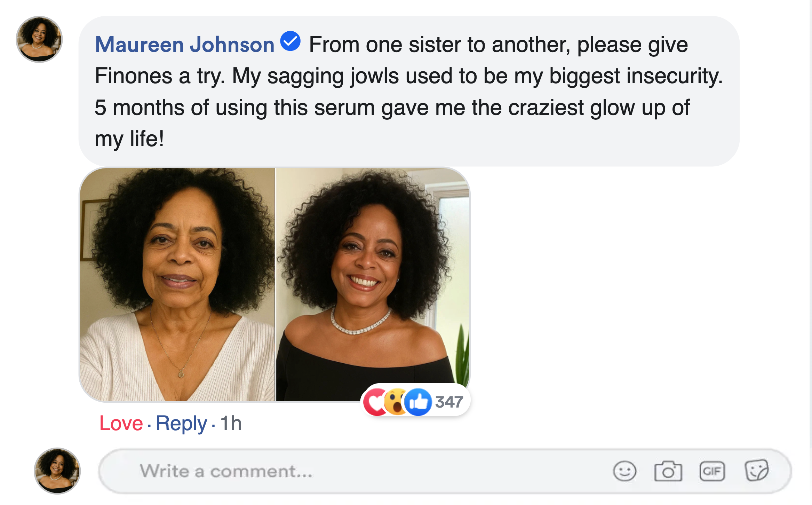Click the heart reaction emoji on the photo
This screenshot has width=812, height=505.
pyautogui.click(x=374, y=402)
